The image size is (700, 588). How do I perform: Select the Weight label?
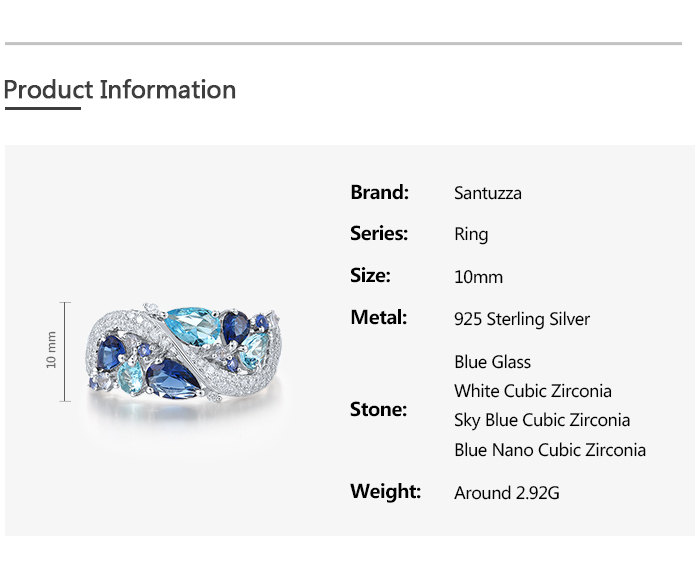[x=385, y=491]
